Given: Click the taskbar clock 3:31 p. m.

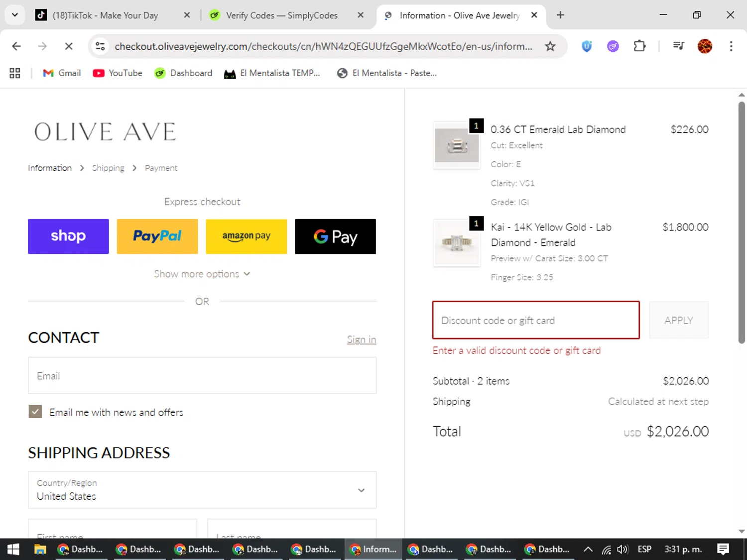Looking at the screenshot, I should (x=683, y=549).
